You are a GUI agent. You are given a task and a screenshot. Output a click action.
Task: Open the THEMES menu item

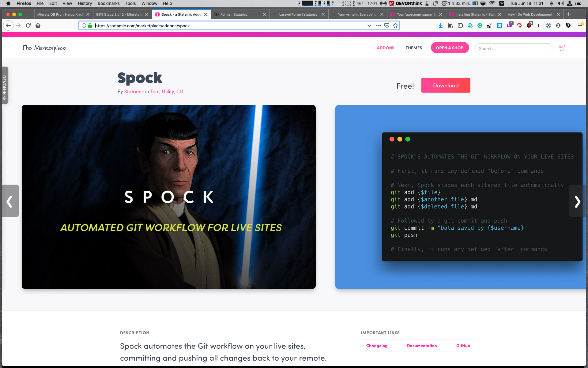click(x=414, y=48)
